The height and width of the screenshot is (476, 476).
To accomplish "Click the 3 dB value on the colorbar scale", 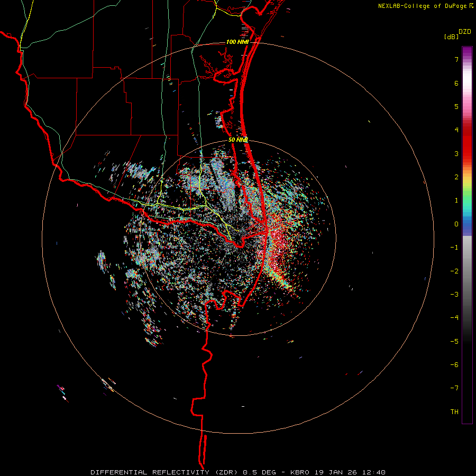I will pyautogui.click(x=456, y=153).
